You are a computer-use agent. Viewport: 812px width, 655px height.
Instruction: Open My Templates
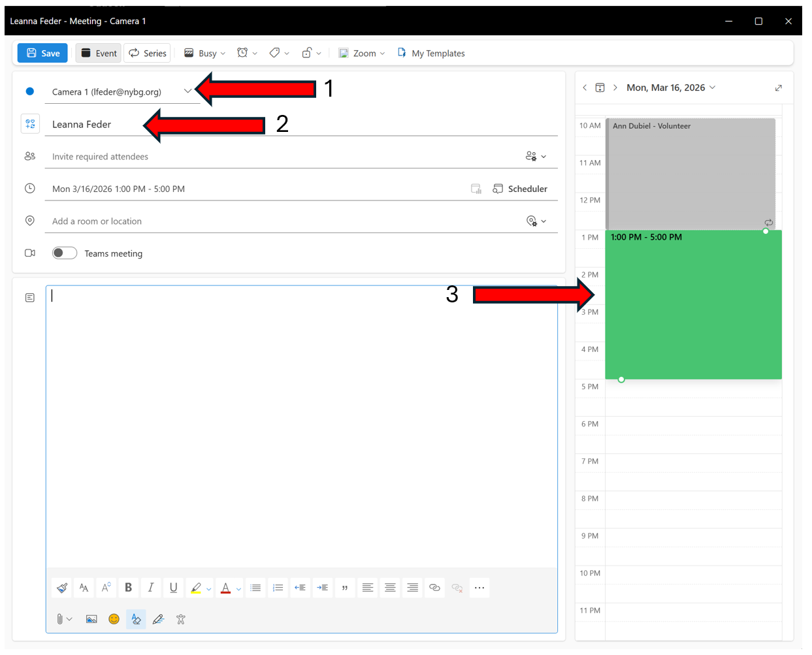tap(431, 54)
